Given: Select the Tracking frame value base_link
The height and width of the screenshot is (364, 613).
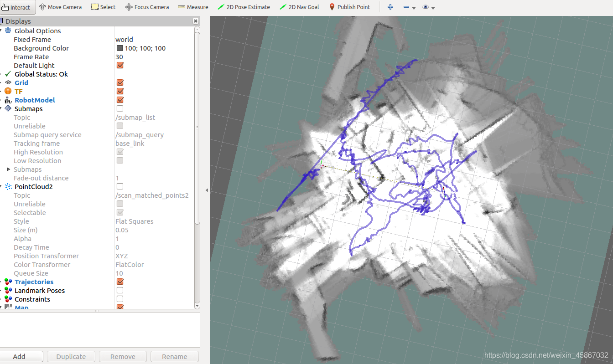Looking at the screenshot, I should [130, 143].
